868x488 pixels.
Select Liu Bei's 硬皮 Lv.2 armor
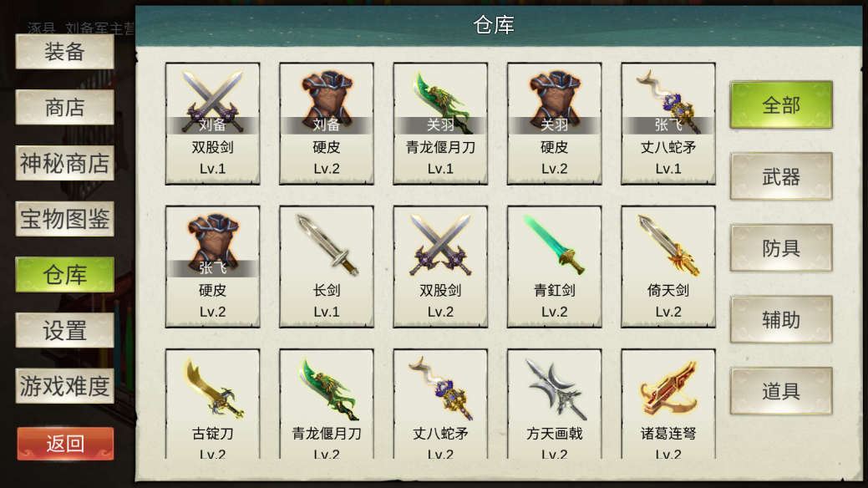coord(327,124)
